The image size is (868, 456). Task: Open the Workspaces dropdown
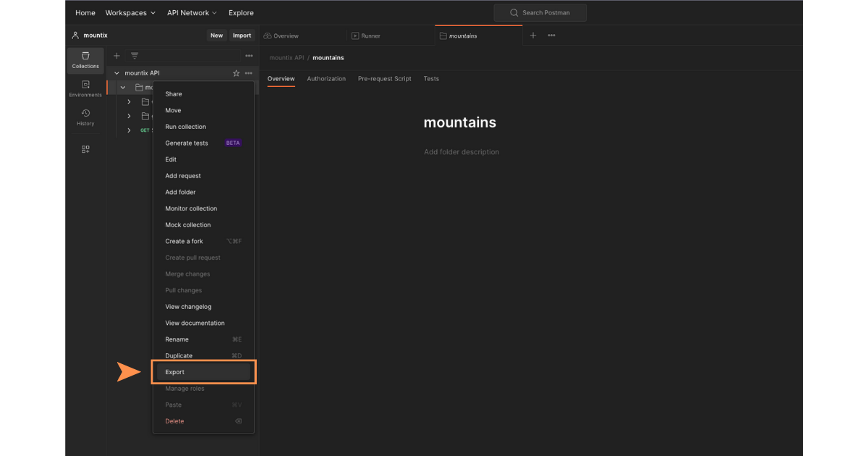[130, 13]
